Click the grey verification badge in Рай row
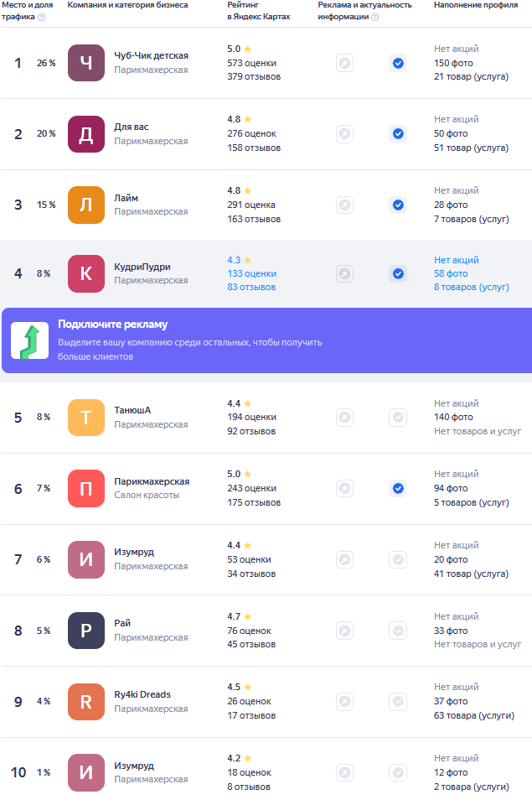The image size is (532, 805). point(398,631)
